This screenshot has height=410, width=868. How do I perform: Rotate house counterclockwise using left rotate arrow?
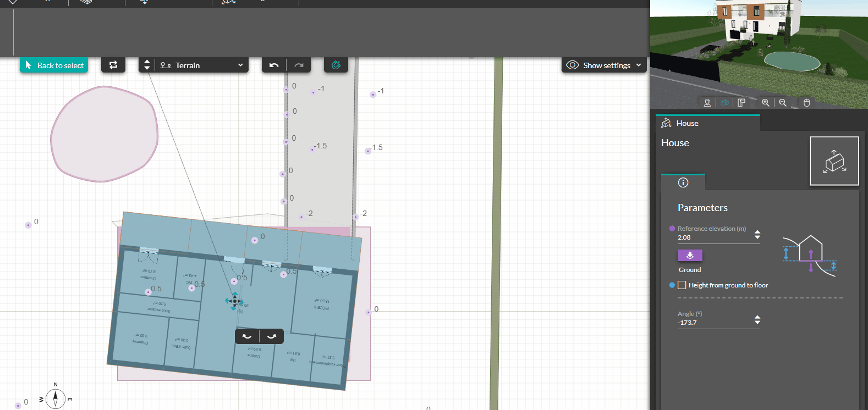tap(247, 336)
